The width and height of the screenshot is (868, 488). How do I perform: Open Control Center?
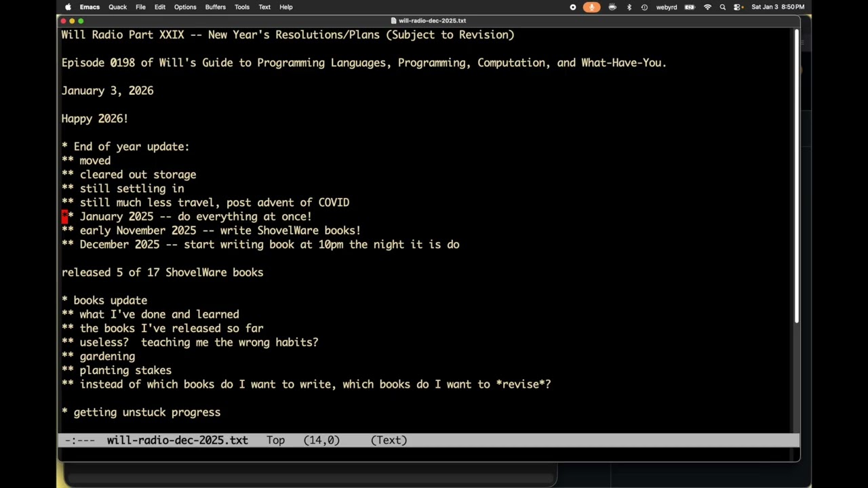point(738,7)
